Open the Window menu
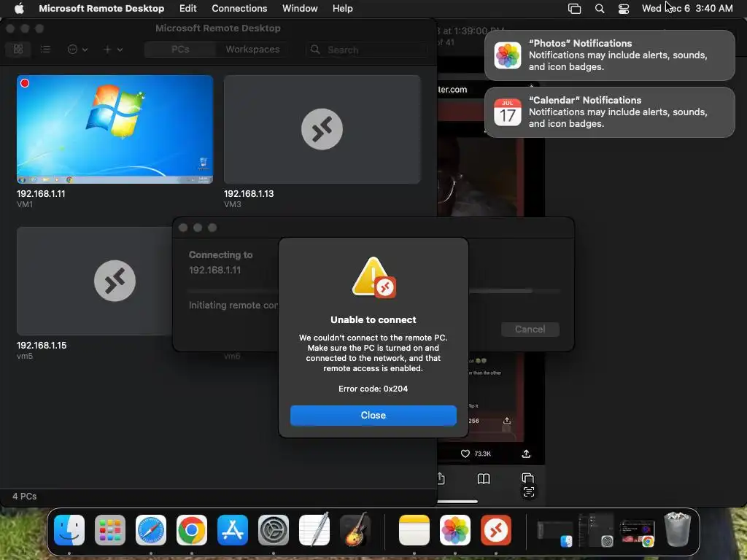This screenshot has height=560, width=747. point(300,8)
